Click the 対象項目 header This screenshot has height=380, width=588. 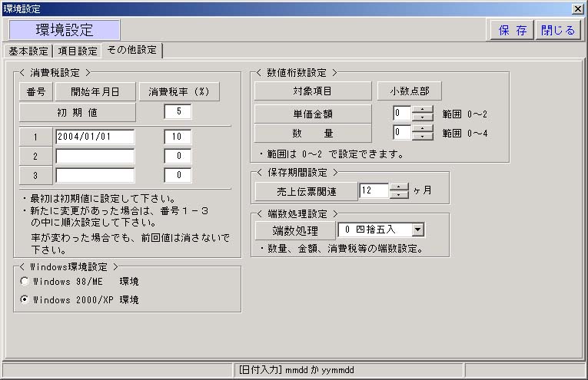(313, 91)
